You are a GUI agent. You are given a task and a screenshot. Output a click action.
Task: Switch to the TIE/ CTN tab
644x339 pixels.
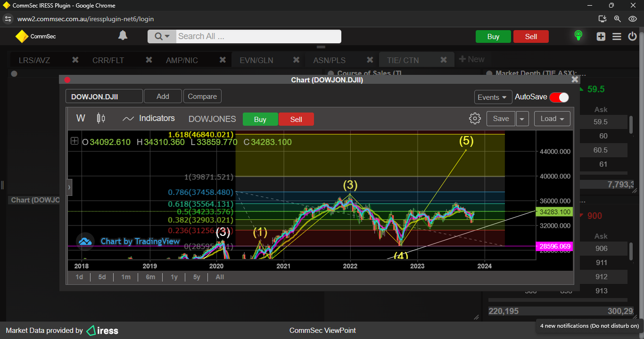(403, 60)
